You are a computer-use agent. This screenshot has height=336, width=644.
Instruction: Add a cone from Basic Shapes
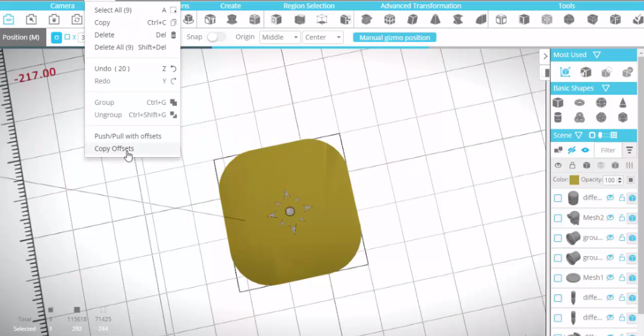pyautogui.click(x=623, y=102)
